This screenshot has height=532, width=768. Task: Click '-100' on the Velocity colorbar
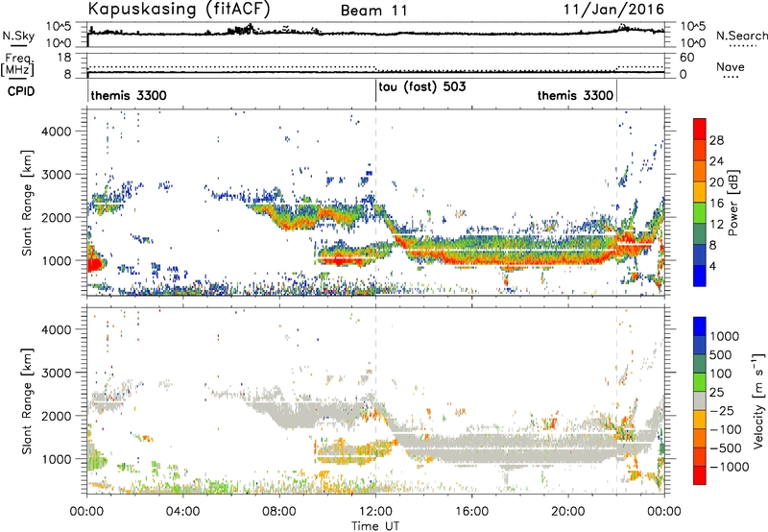(725, 429)
